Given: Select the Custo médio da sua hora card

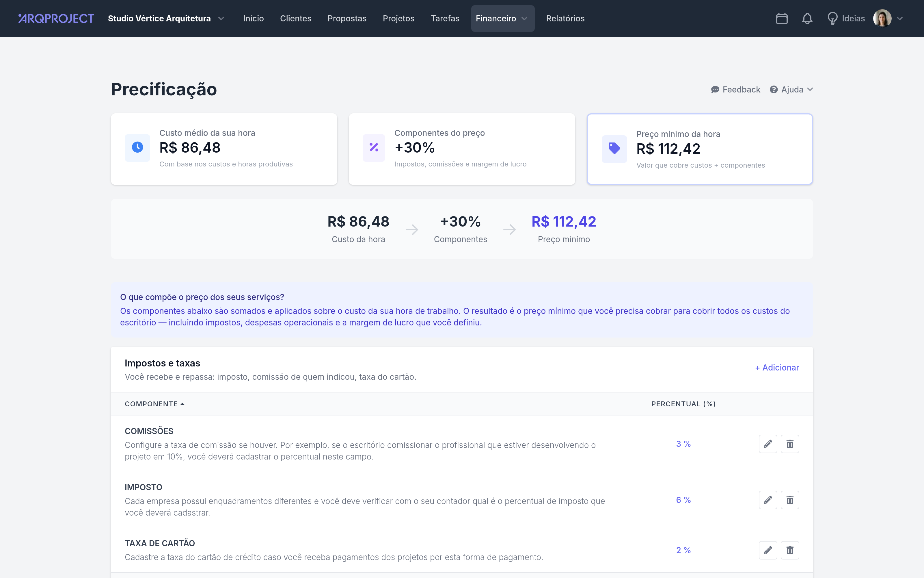Looking at the screenshot, I should click(x=224, y=149).
